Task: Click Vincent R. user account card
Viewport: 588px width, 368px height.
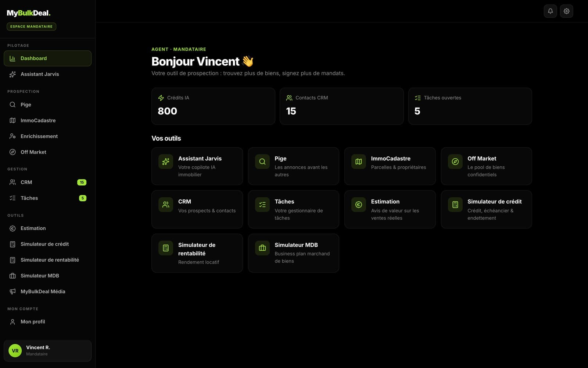Action: (47, 351)
